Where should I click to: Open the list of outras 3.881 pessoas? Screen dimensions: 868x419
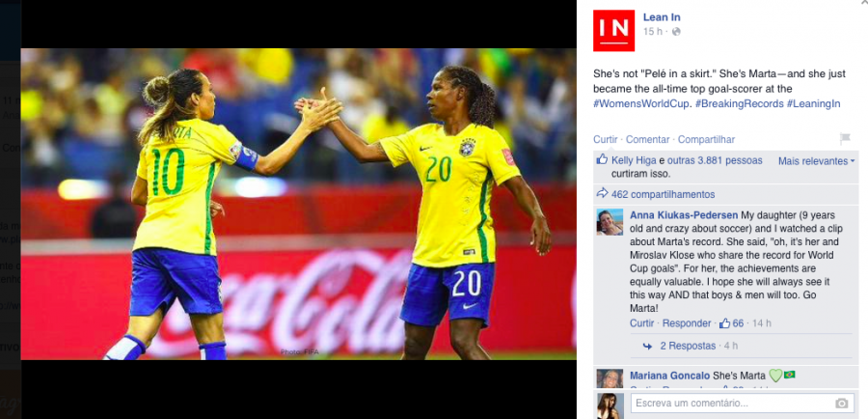point(715,160)
